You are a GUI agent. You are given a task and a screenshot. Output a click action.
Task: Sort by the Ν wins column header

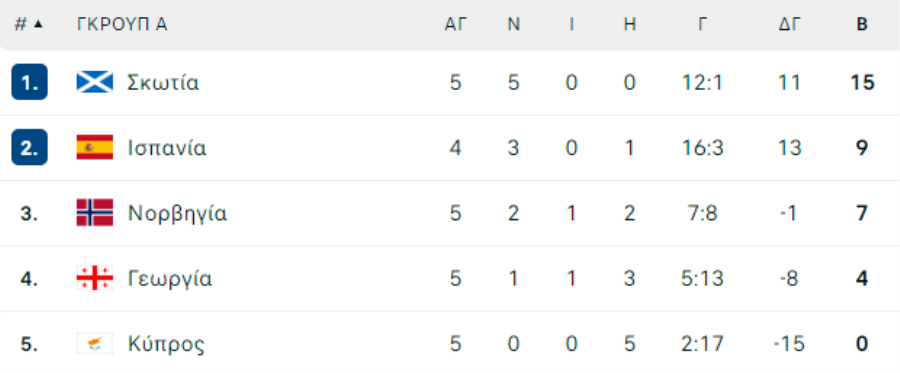[x=514, y=24]
